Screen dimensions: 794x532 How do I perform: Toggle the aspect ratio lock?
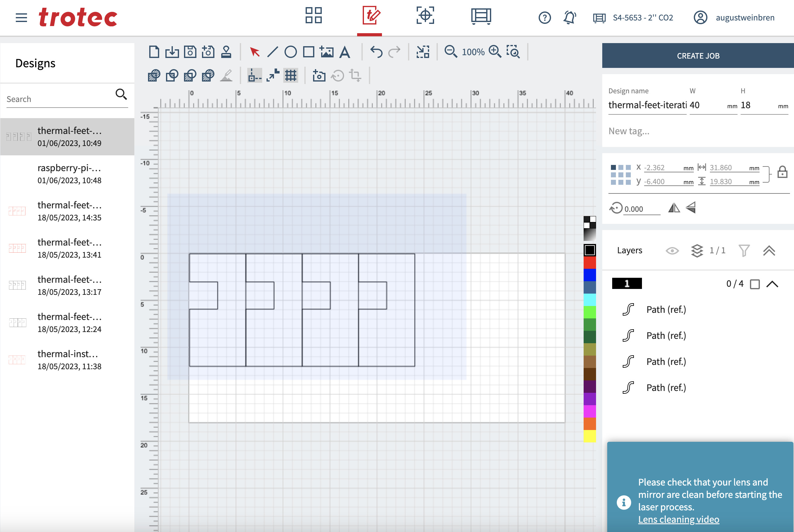pyautogui.click(x=782, y=172)
